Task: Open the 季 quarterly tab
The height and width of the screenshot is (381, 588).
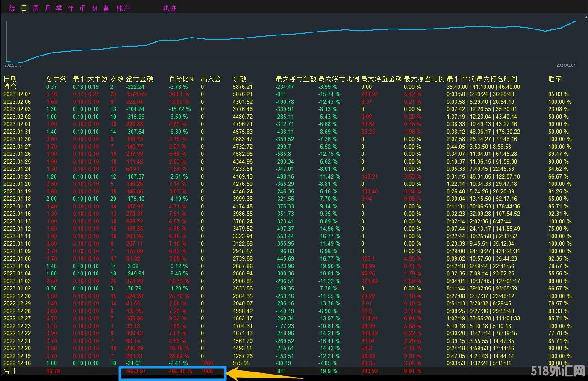Action: click(x=59, y=8)
